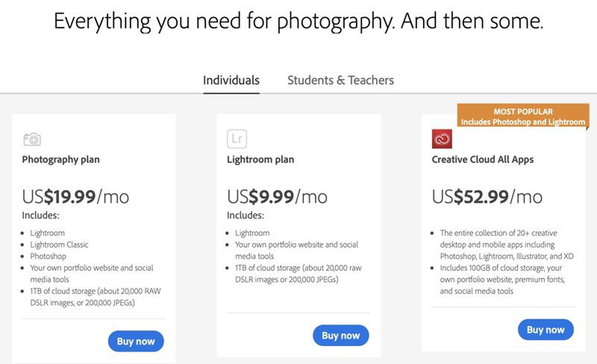
Task: Click the Lightroom Classic bullet item
Action: pos(59,245)
